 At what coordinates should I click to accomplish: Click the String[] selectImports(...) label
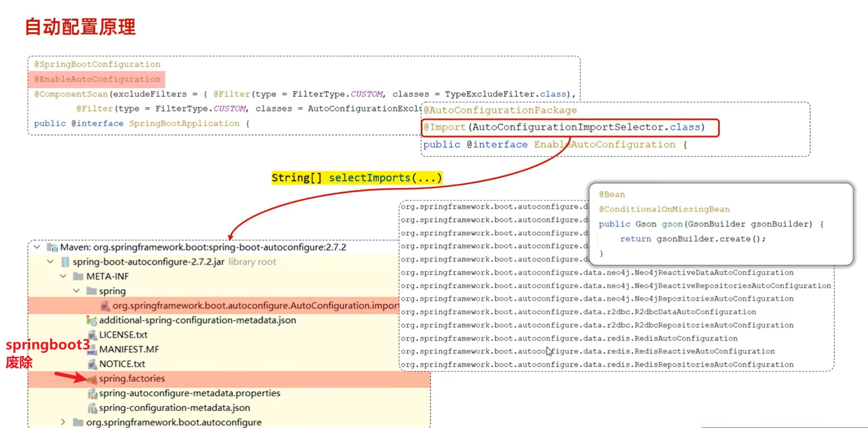coord(357,178)
